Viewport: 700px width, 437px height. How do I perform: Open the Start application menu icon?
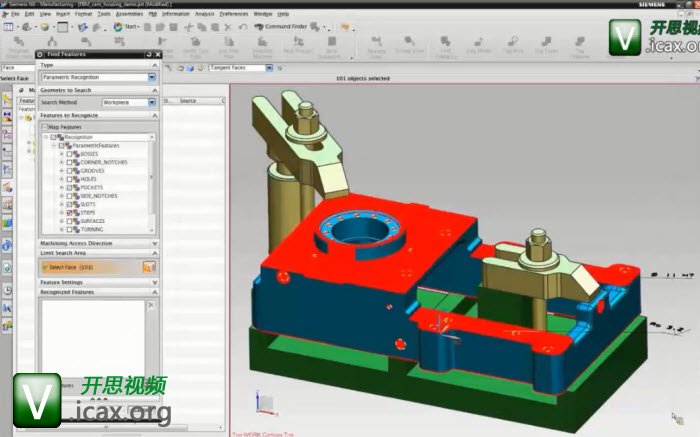(x=116, y=27)
